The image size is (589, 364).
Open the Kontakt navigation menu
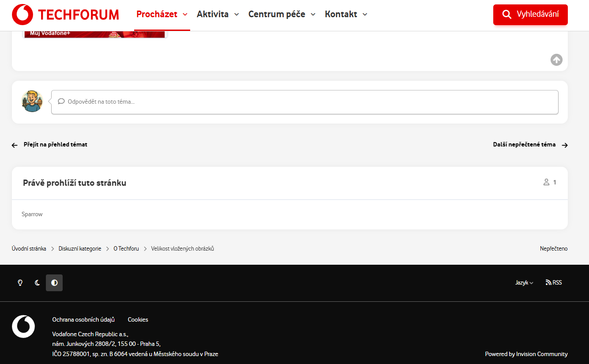[x=346, y=15]
